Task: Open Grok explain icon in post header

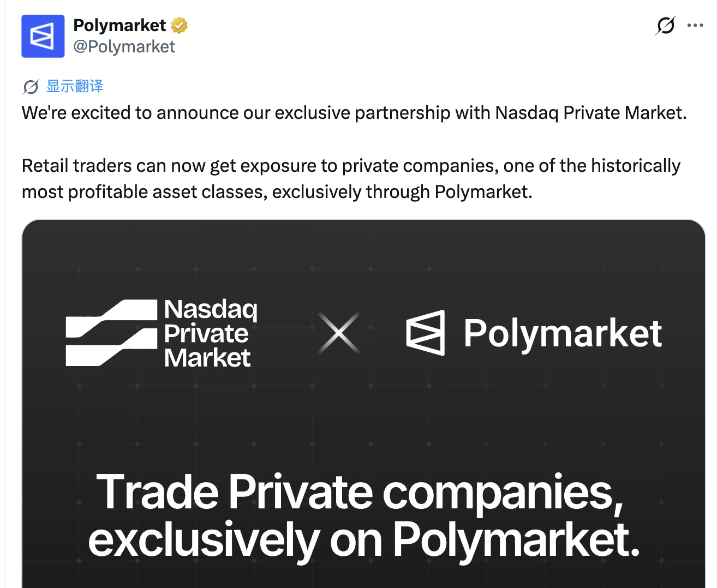Action: click(666, 25)
